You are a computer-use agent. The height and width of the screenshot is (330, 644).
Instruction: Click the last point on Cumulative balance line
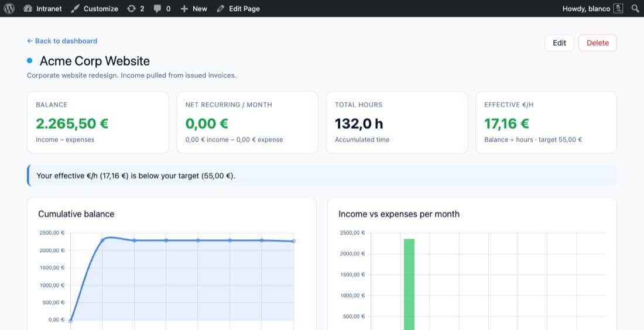(294, 241)
